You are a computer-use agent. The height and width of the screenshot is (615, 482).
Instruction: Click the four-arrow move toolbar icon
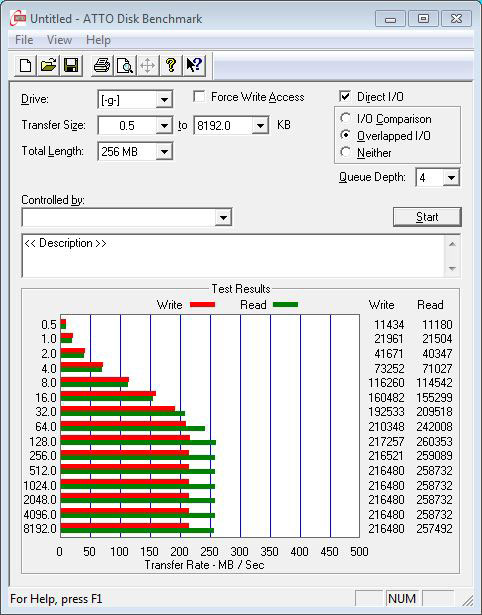(x=147, y=65)
